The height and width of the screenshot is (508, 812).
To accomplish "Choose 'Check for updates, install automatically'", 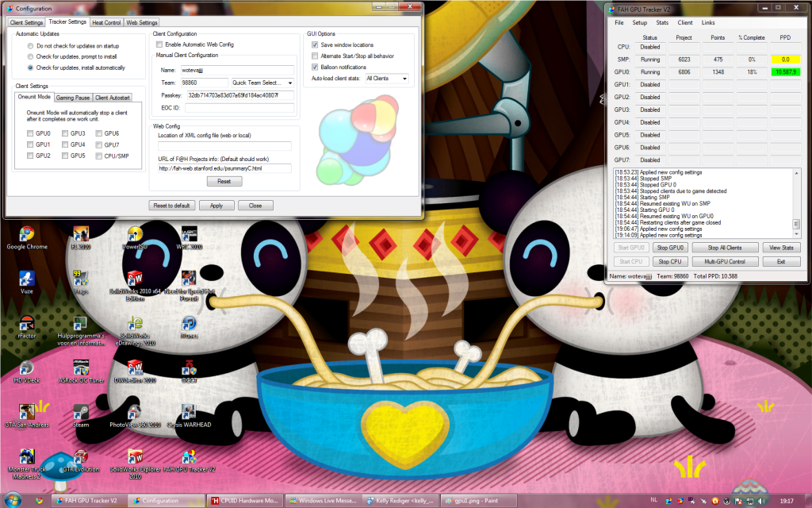I will tap(31, 67).
